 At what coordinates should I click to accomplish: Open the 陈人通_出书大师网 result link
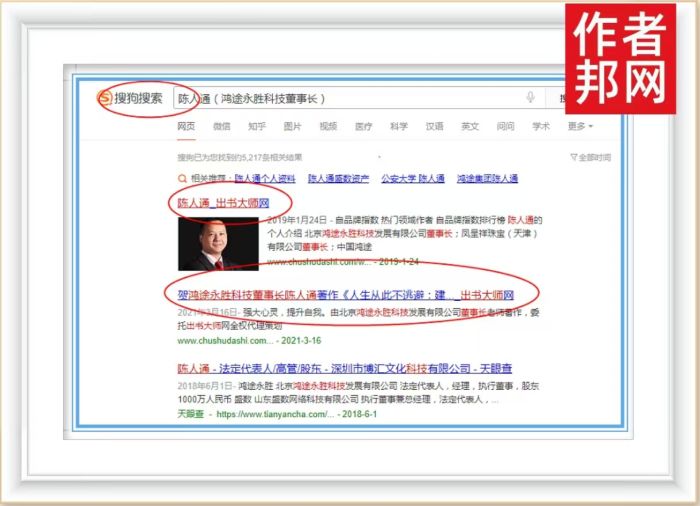click(x=223, y=203)
